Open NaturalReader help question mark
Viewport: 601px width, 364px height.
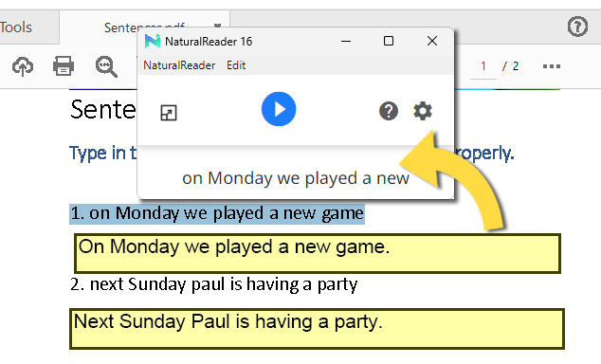pos(389,111)
